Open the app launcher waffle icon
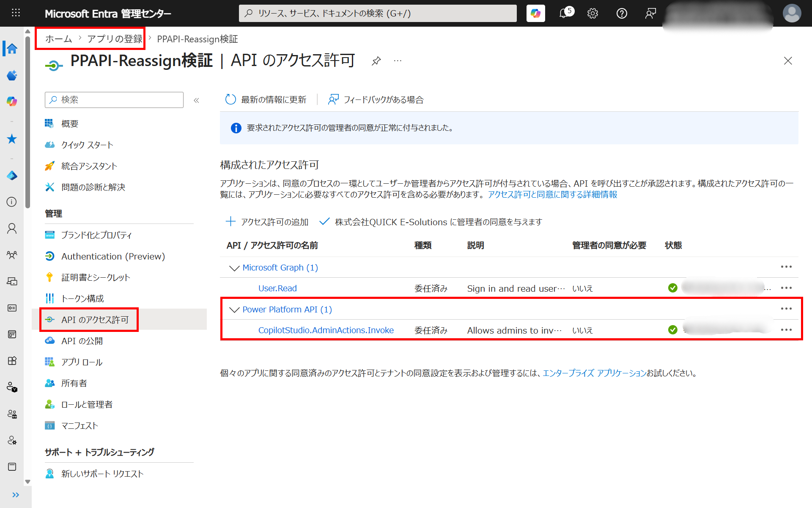This screenshot has width=812, height=508. 16,13
